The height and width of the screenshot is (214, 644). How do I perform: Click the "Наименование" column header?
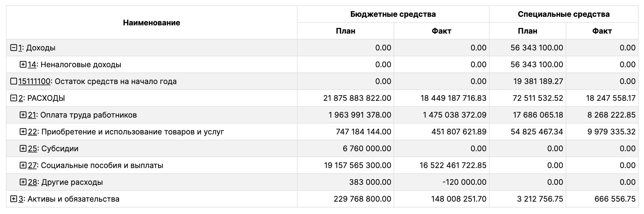(151, 23)
